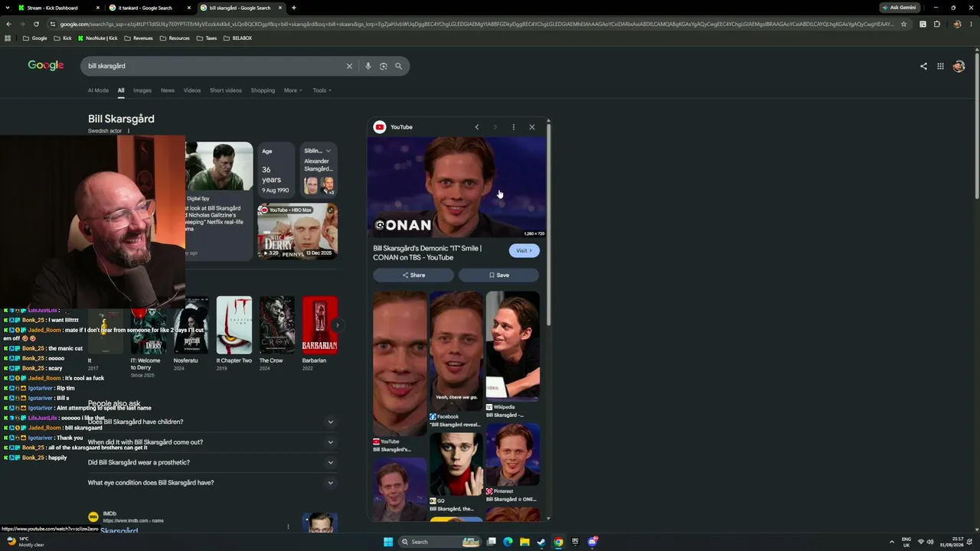Screen dimensions: 980x551
Task: Open the Chrome three-dot menu
Action: (971, 24)
